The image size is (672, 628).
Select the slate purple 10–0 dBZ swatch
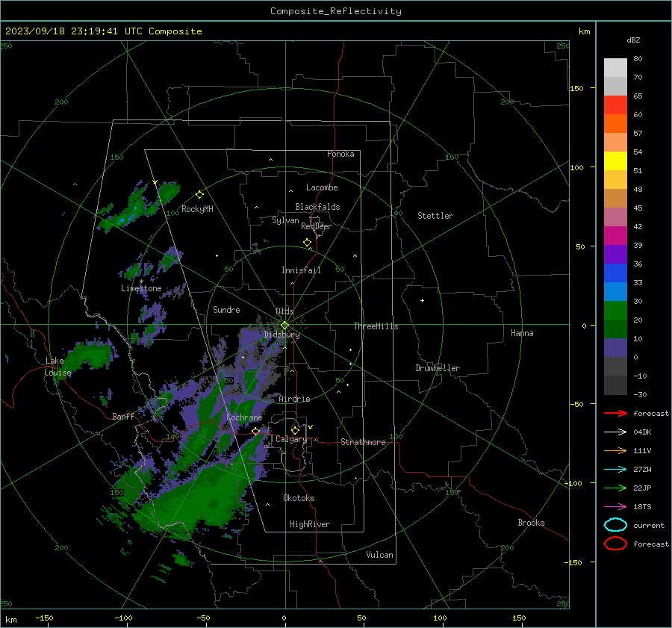point(615,348)
